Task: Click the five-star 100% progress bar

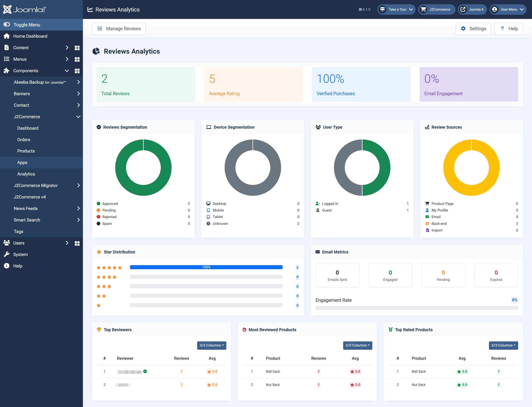Action: coord(206,267)
